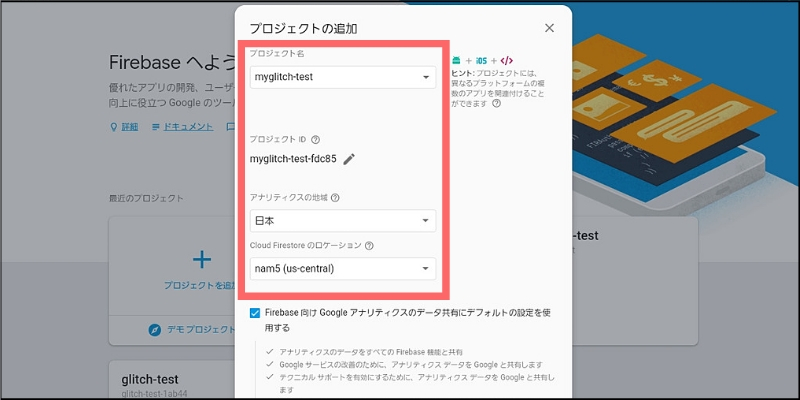Open help for Cloud Firestore のロケーション

click(x=369, y=245)
